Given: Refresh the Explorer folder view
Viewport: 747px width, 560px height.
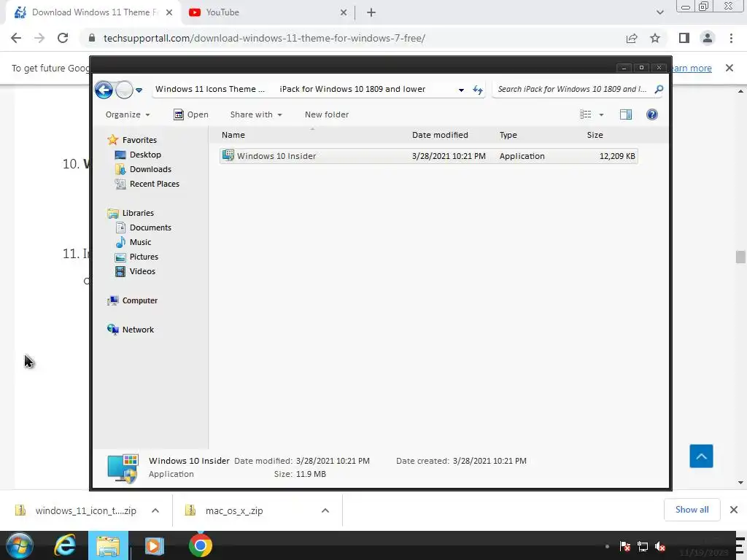Looking at the screenshot, I should [477, 90].
